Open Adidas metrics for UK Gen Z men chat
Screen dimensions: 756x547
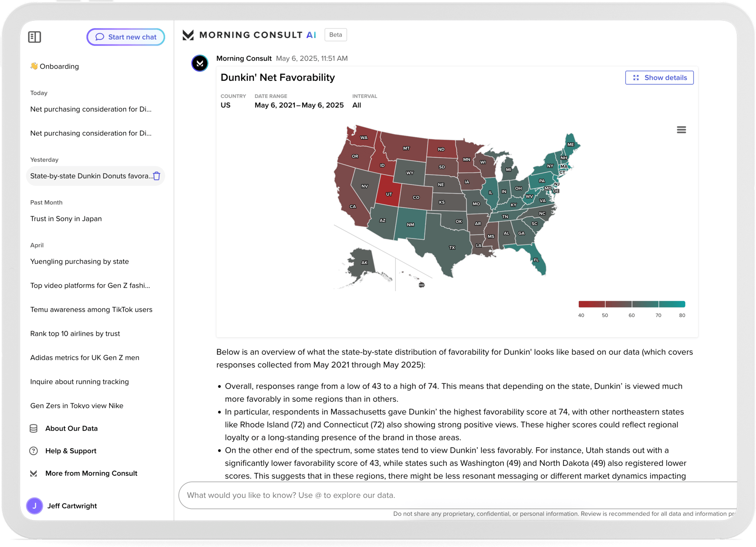(85, 357)
